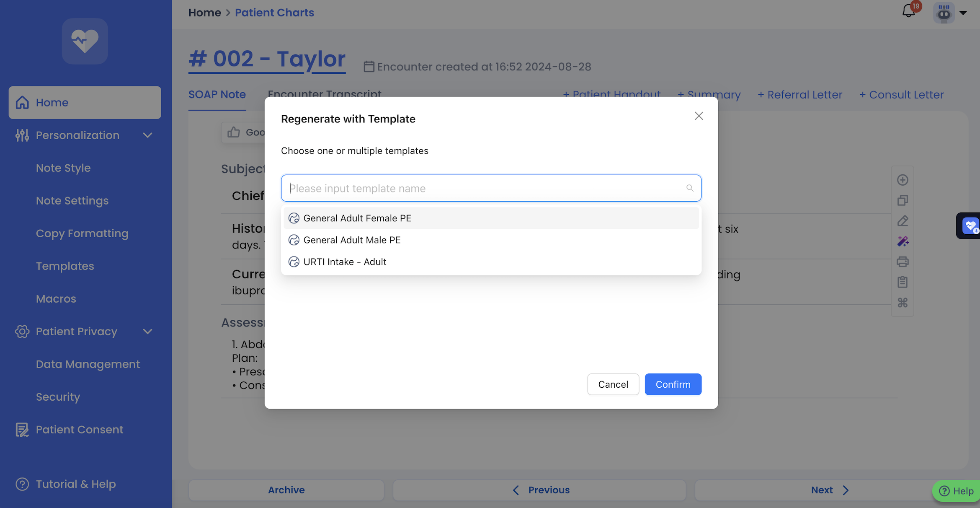Click the command shortcut key icon
This screenshot has height=508, width=980.
903,303
